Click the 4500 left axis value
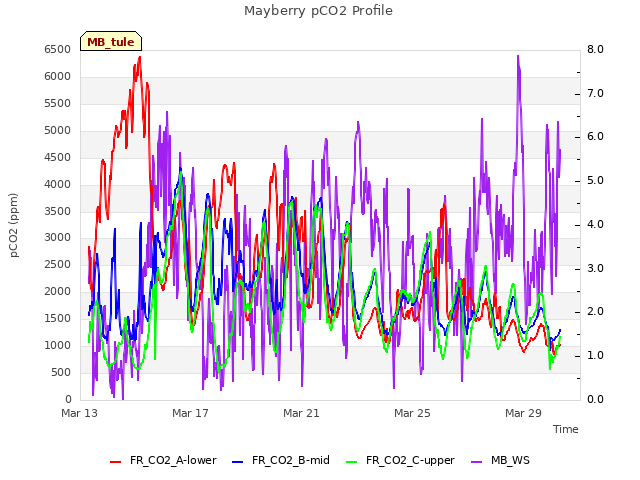The width and height of the screenshot is (640, 480). coord(58,157)
